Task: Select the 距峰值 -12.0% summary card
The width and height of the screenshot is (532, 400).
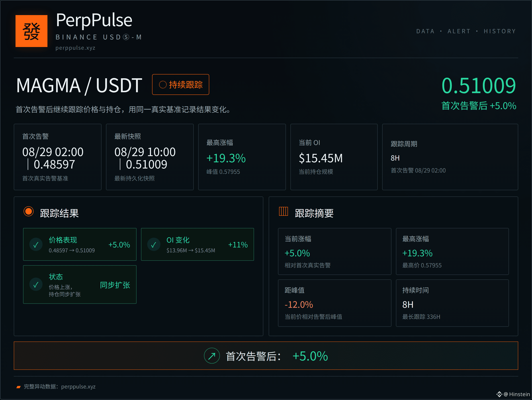Action: (334, 303)
